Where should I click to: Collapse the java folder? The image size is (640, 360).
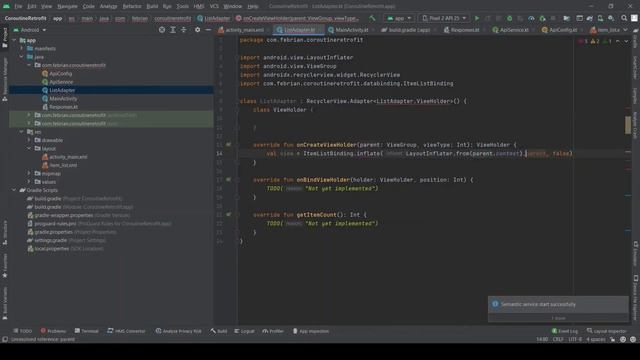pos(22,57)
